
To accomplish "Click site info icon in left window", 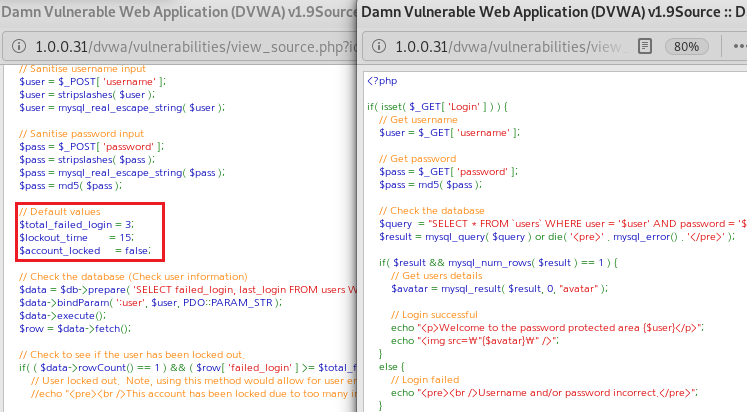I will tap(19, 46).
